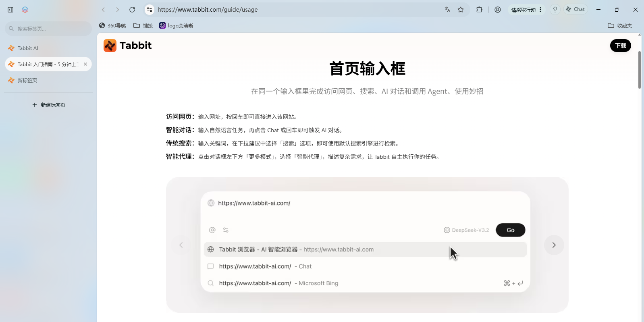The image size is (644, 322).
Task: Show the next carousel slide
Action: (x=554, y=245)
